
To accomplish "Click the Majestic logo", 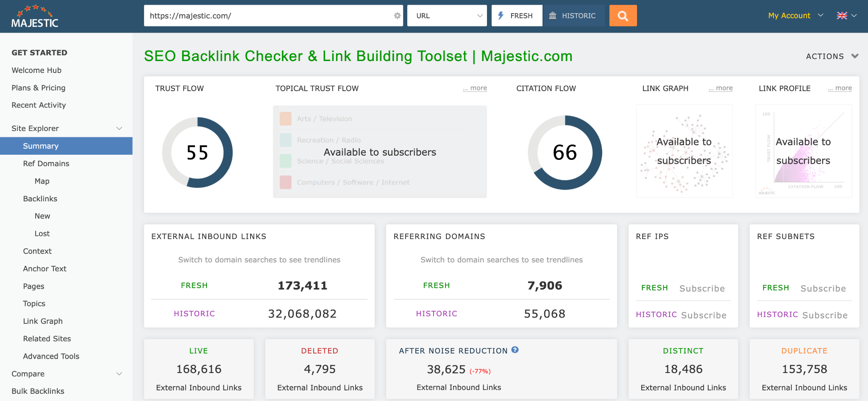I will tap(35, 17).
